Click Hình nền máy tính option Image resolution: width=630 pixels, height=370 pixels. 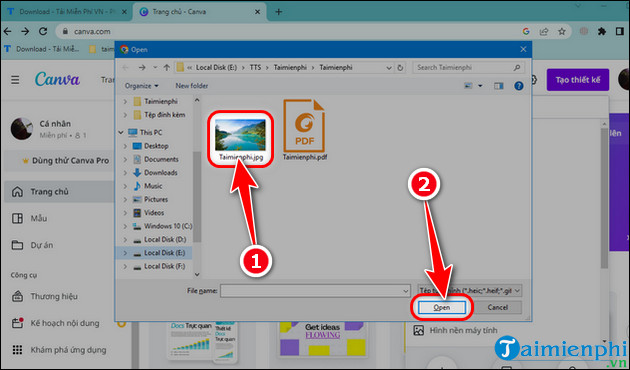click(x=463, y=330)
